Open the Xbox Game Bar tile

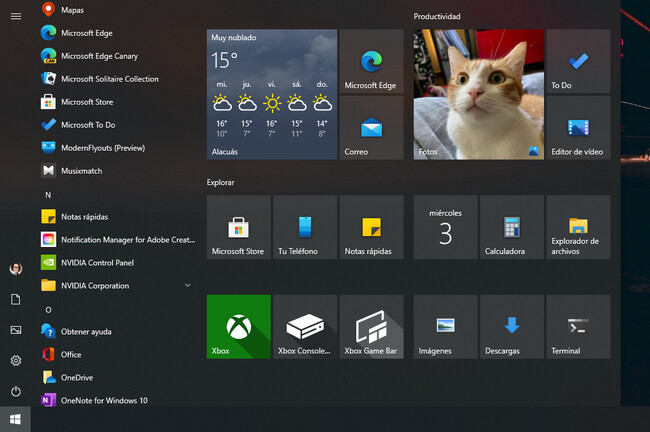click(x=371, y=327)
